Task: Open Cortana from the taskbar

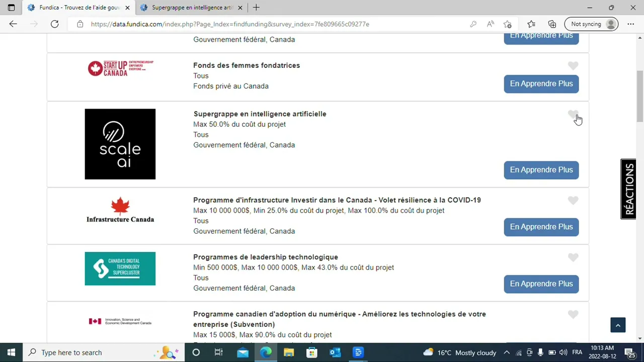Action: 196,352
